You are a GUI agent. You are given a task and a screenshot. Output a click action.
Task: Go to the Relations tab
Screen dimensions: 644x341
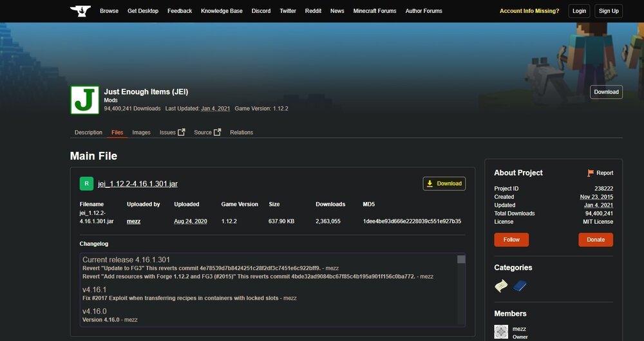(x=241, y=133)
